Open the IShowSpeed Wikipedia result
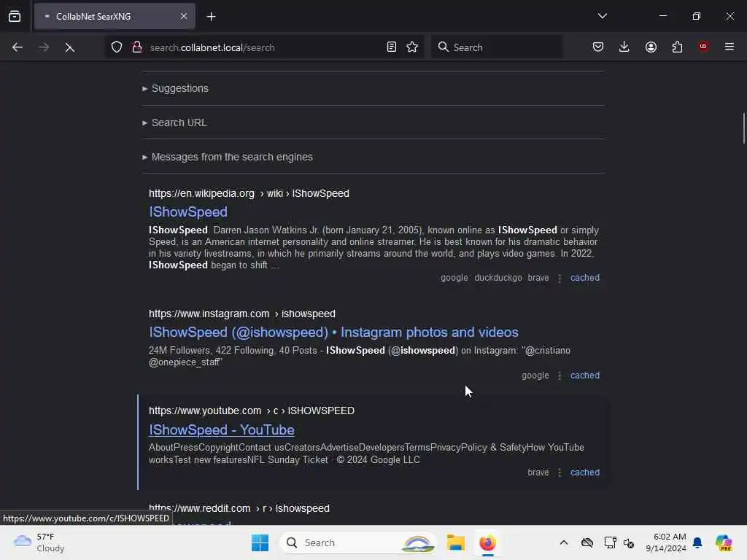 click(188, 212)
